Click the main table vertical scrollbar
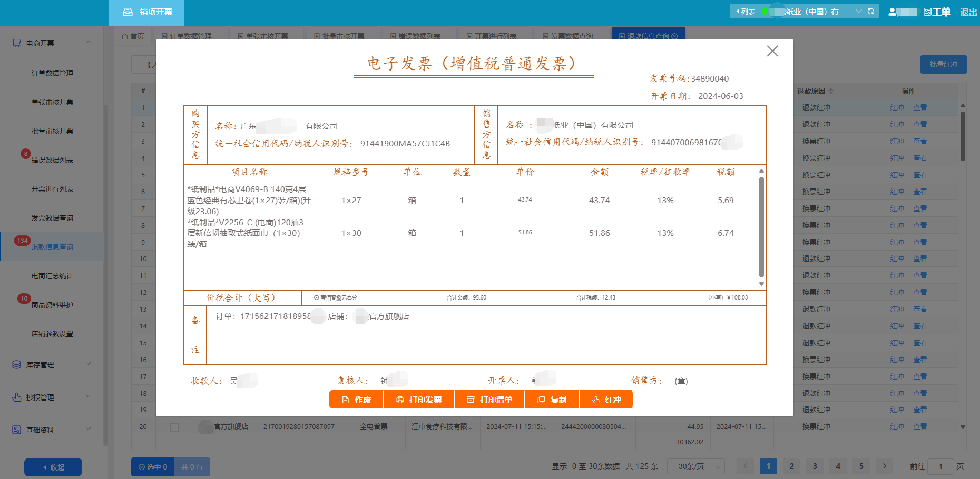Screen dimensions: 980x479 click(x=963, y=136)
